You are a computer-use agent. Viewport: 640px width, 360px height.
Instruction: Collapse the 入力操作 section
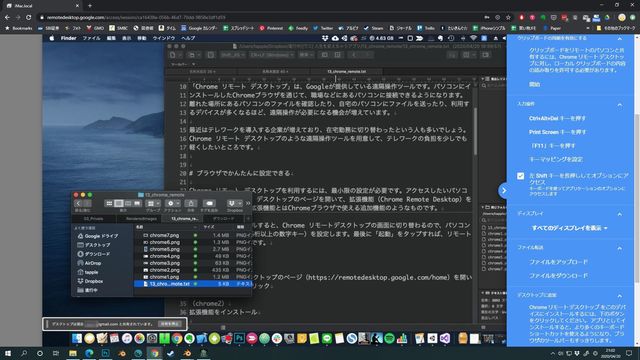(x=620, y=104)
